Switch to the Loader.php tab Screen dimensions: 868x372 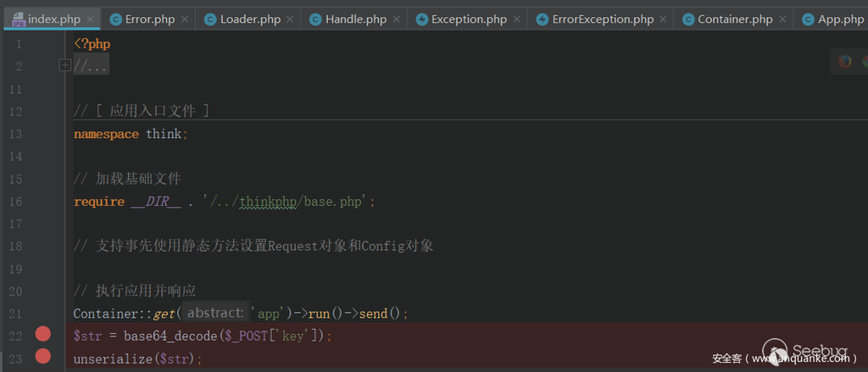[x=250, y=19]
